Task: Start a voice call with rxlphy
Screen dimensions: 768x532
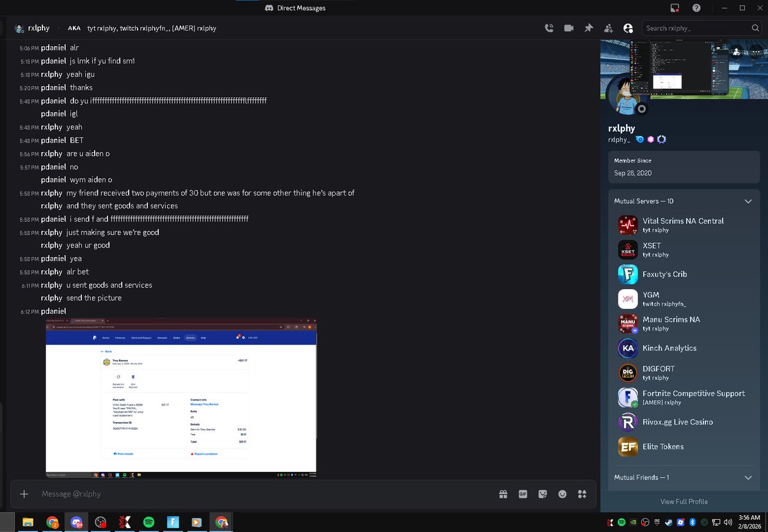Action: 549,28
